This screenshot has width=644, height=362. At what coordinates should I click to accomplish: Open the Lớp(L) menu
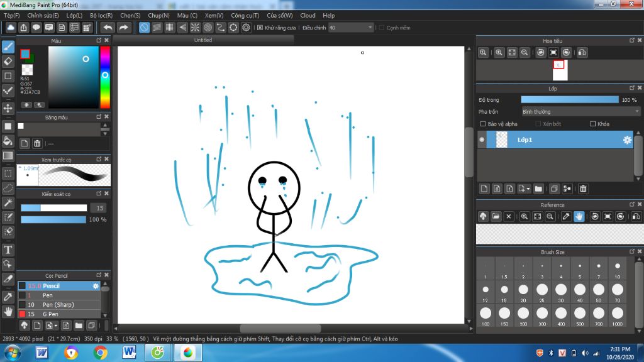pyautogui.click(x=74, y=15)
